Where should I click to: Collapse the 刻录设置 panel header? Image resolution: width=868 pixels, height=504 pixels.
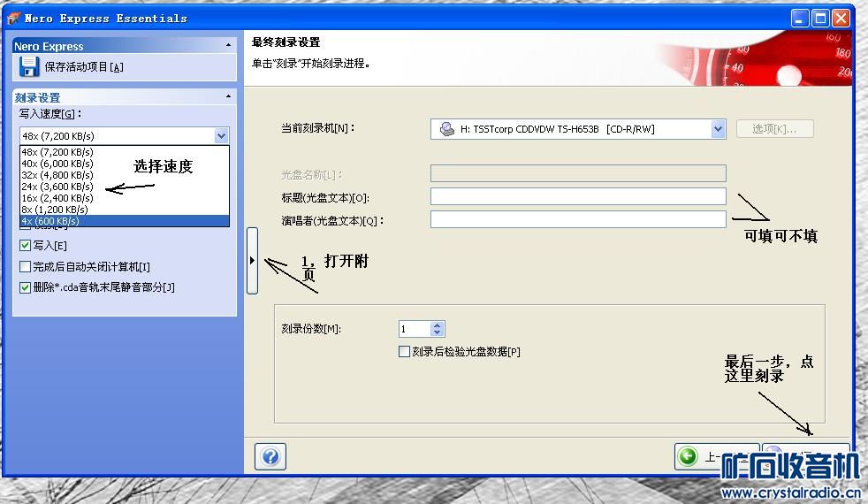[229, 97]
